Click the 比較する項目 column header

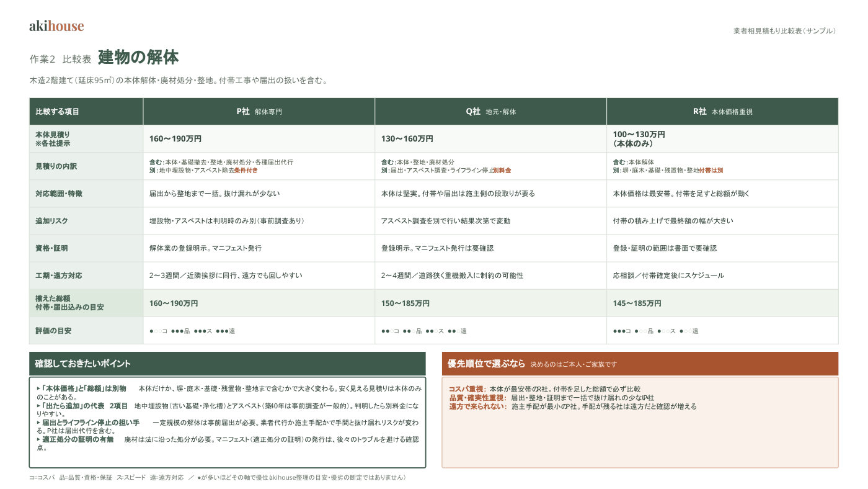86,112
